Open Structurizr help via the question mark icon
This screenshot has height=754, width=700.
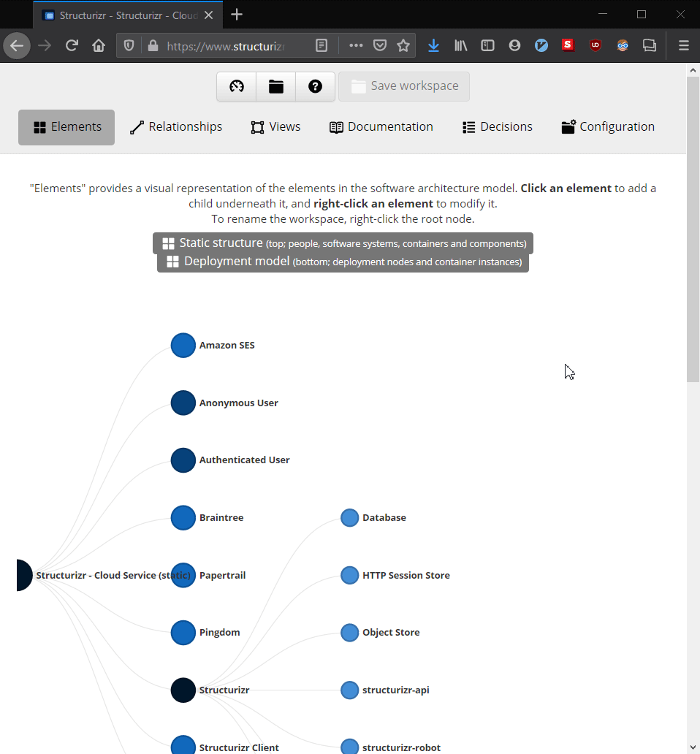tap(315, 86)
